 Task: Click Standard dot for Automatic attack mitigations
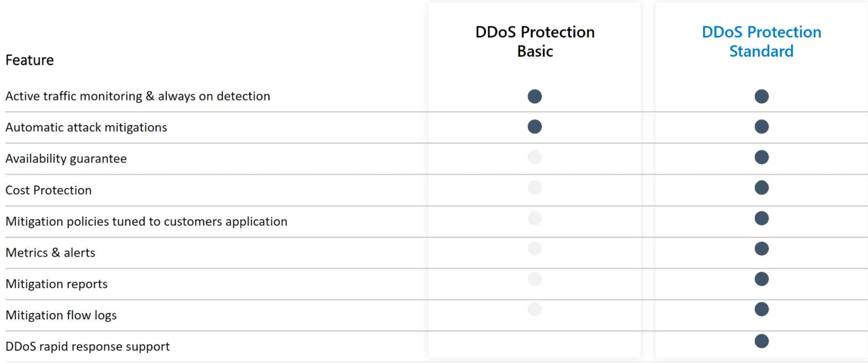point(761,127)
